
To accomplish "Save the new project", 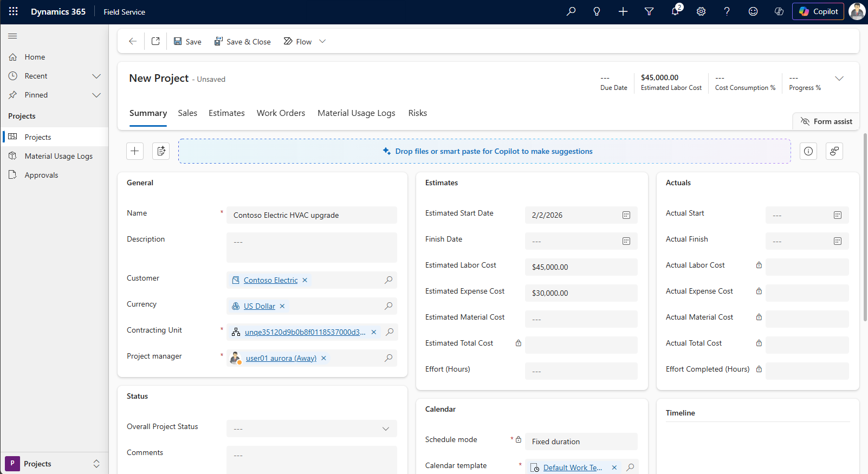I will click(x=187, y=42).
